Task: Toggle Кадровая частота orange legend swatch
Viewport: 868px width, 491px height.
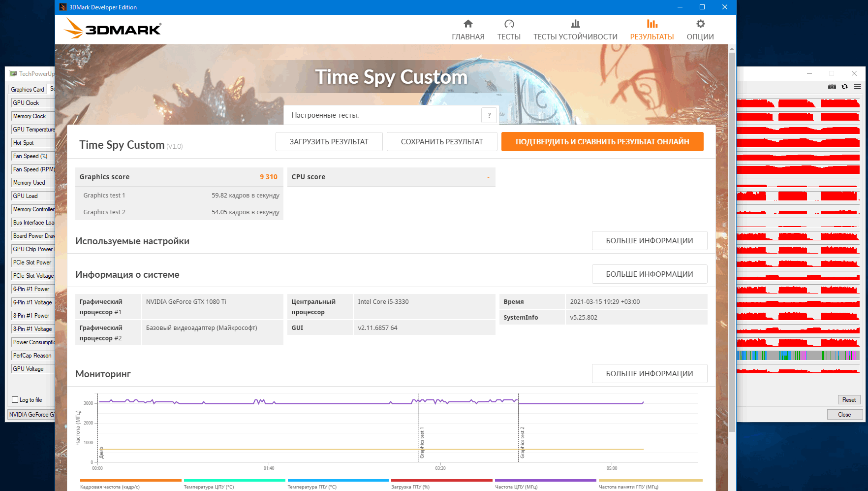Action: [130, 481]
